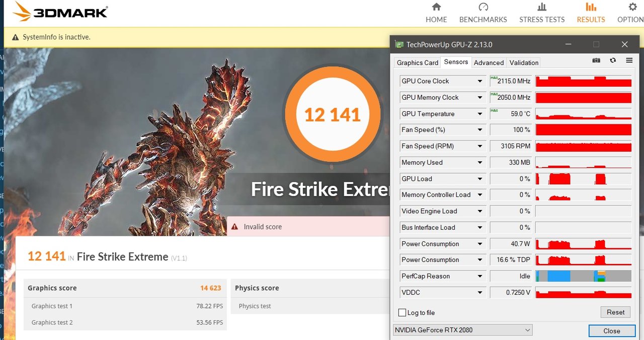The image size is (644, 340).
Task: Expand the Fan Speed (%) sensor dropdown
Action: click(480, 130)
